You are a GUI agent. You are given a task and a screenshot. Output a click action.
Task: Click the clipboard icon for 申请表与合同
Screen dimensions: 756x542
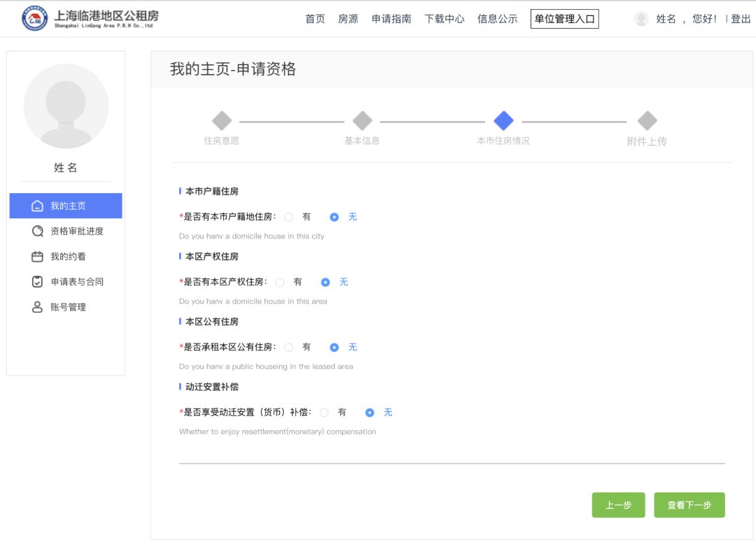tap(38, 282)
